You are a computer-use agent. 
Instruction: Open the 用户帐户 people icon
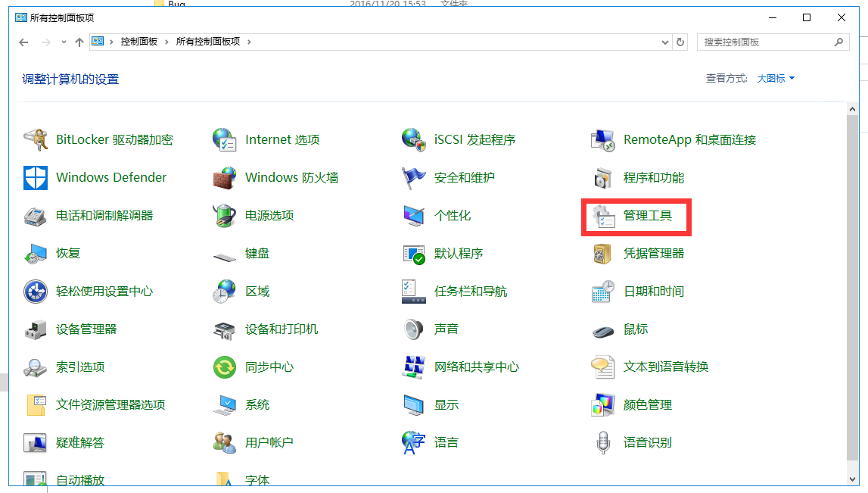point(225,442)
